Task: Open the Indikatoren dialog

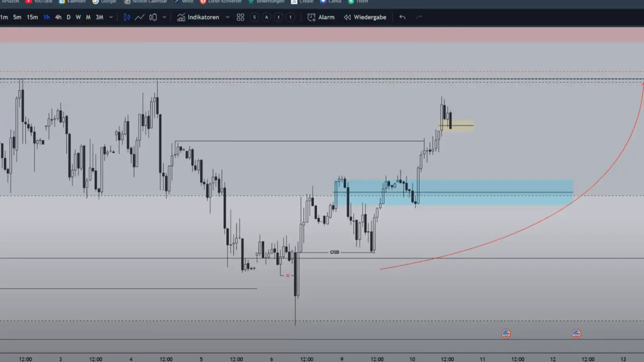Action: tap(198, 17)
